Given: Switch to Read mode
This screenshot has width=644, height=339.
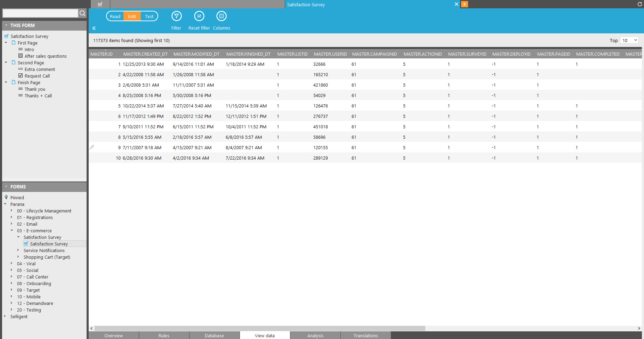Looking at the screenshot, I should click(x=115, y=16).
